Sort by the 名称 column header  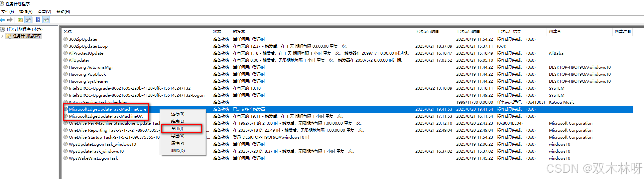click(x=136, y=31)
